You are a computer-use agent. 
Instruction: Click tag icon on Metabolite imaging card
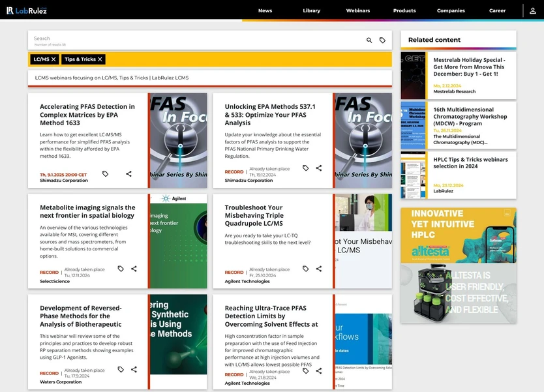click(121, 269)
